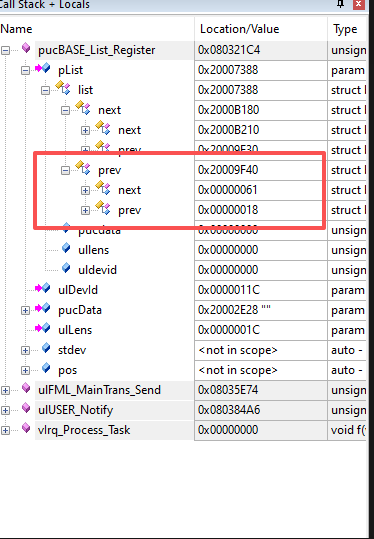This screenshot has width=374, height=539.
Task: Click the value 0x00000061
Action: click(228, 190)
